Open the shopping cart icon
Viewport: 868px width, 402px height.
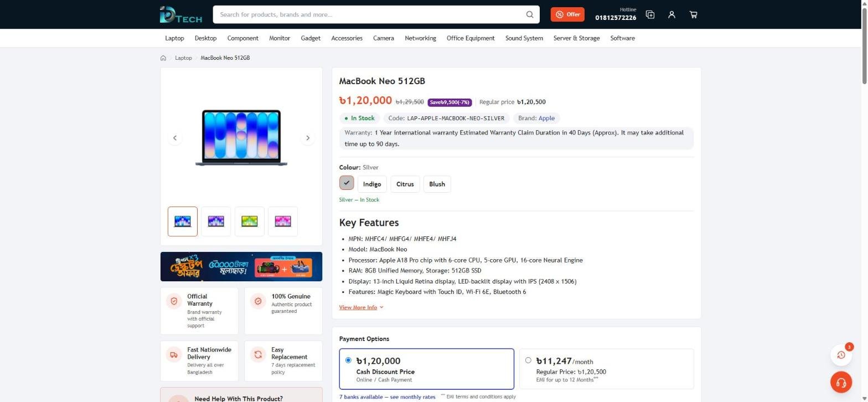click(x=693, y=14)
